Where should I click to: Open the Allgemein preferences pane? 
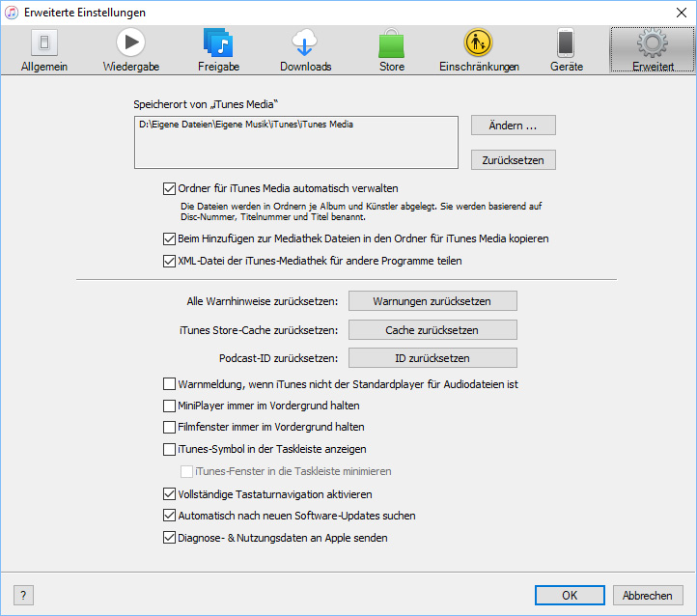(x=44, y=50)
